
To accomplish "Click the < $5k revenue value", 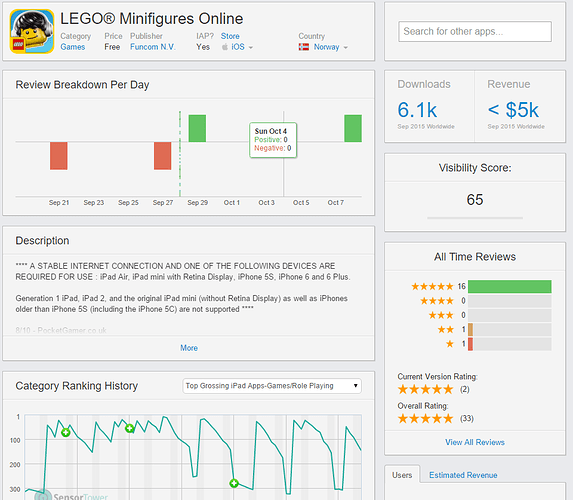I will (513, 110).
